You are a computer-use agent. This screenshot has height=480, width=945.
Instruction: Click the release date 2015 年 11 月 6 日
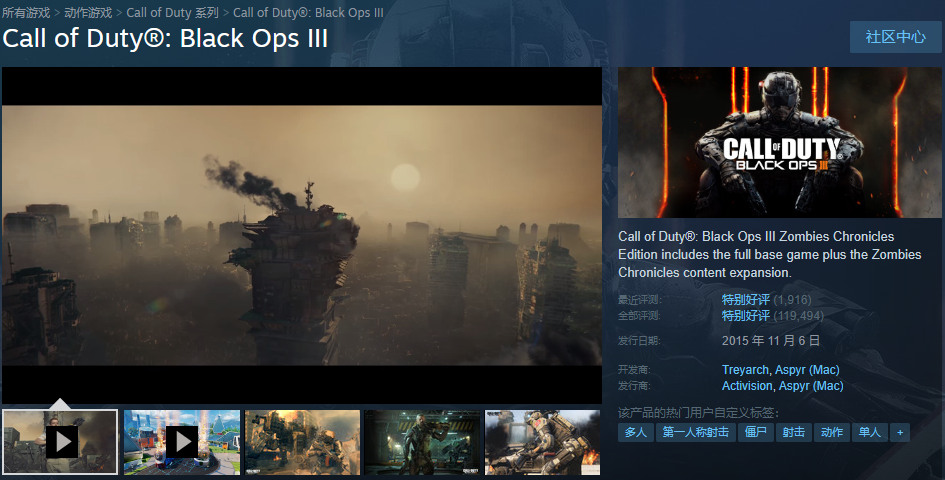771,341
